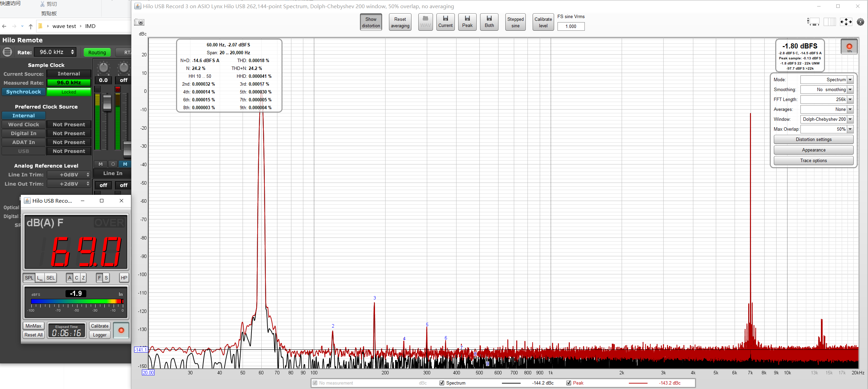Toggle HP high-pass filter in SPL meter

124,278
